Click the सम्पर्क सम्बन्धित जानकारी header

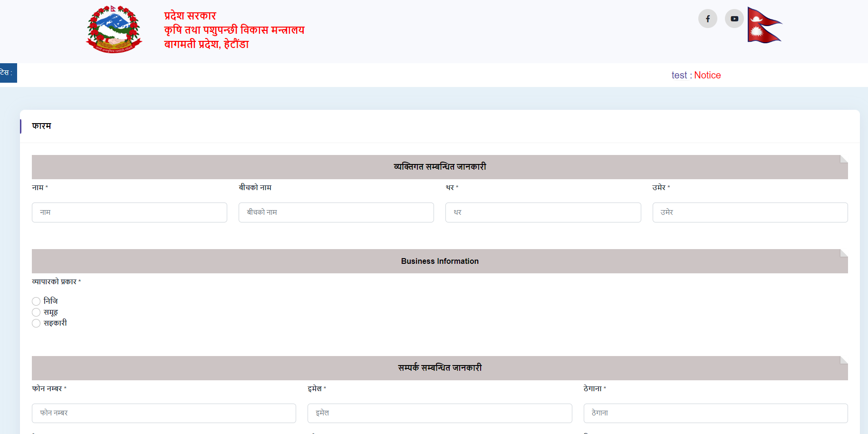tap(440, 368)
